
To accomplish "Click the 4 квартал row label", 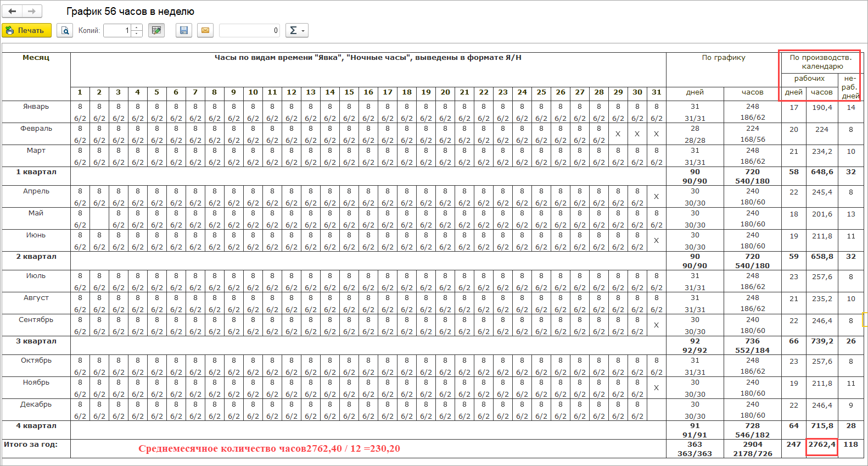I will tap(36, 426).
